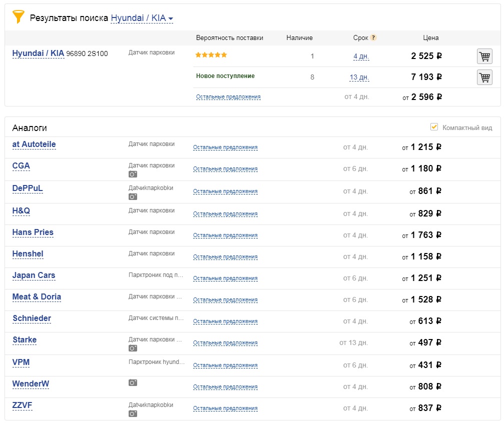Show Остальные предложения for Hyundai / KIA
This screenshot has height=423, width=504.
click(228, 96)
